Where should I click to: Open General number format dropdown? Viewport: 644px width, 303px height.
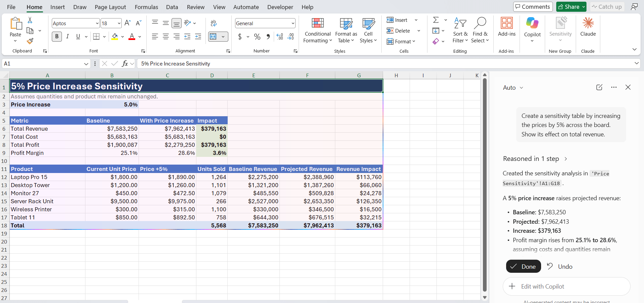[x=293, y=23]
